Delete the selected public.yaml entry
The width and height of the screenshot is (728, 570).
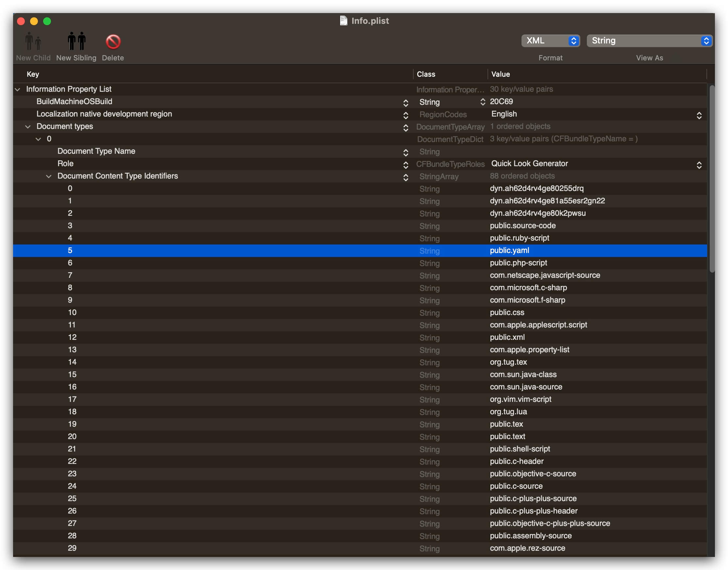pos(112,42)
